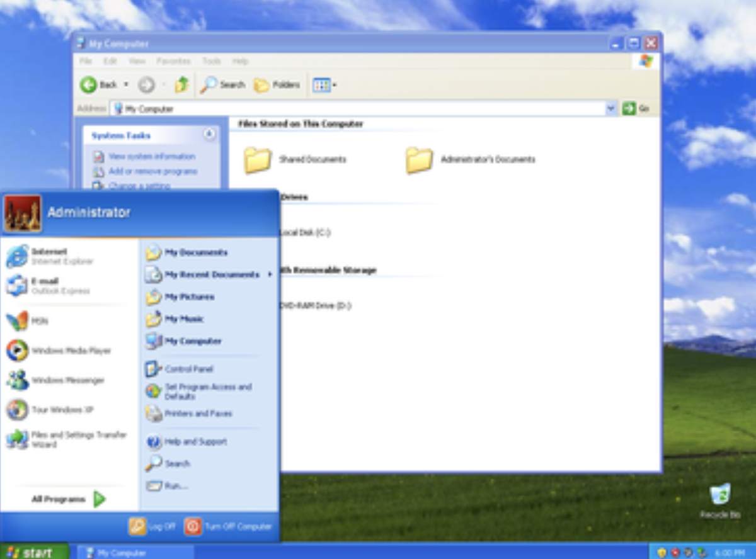Open Control Panel

(180, 369)
